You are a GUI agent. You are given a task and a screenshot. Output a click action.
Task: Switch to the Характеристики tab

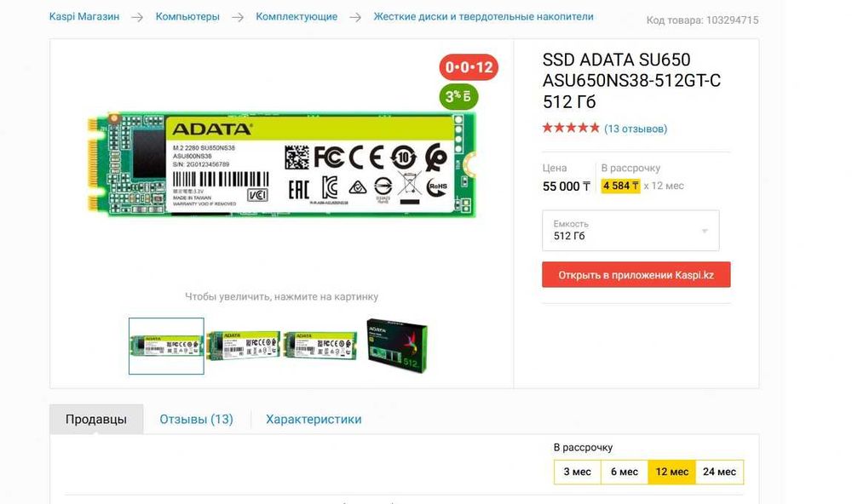314,419
